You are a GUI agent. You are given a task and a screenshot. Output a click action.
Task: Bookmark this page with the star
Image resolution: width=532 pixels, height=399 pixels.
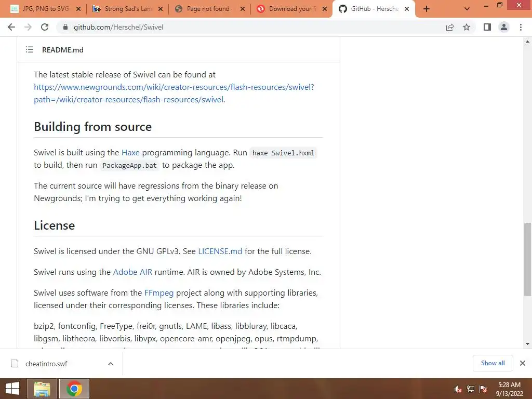pyautogui.click(x=467, y=27)
